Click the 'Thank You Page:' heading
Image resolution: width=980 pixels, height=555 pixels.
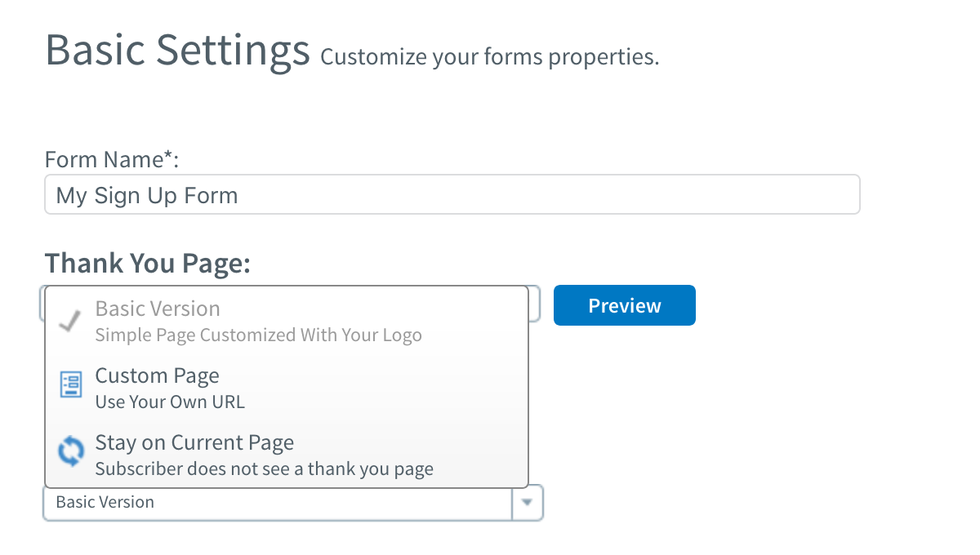tap(147, 263)
